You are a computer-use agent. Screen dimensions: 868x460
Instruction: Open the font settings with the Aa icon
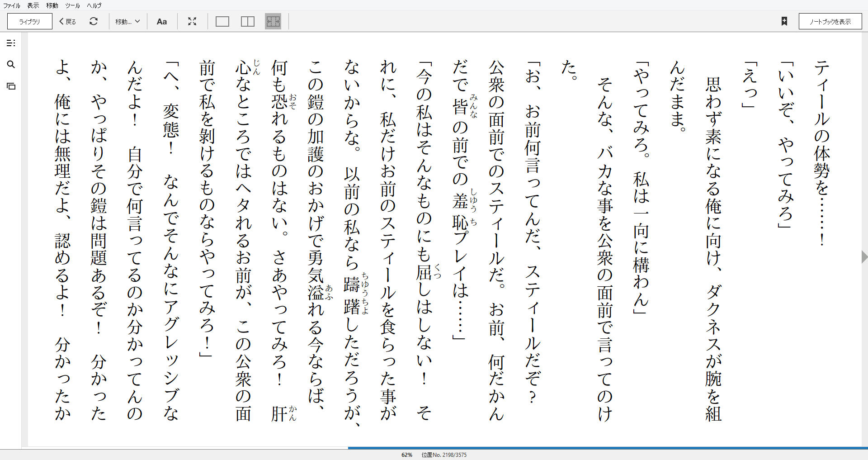click(162, 21)
